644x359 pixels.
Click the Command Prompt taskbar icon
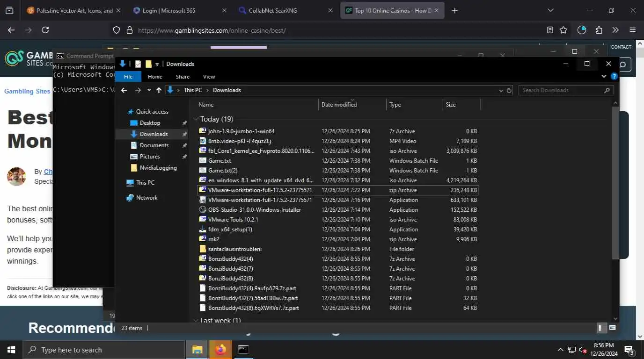pos(243,350)
